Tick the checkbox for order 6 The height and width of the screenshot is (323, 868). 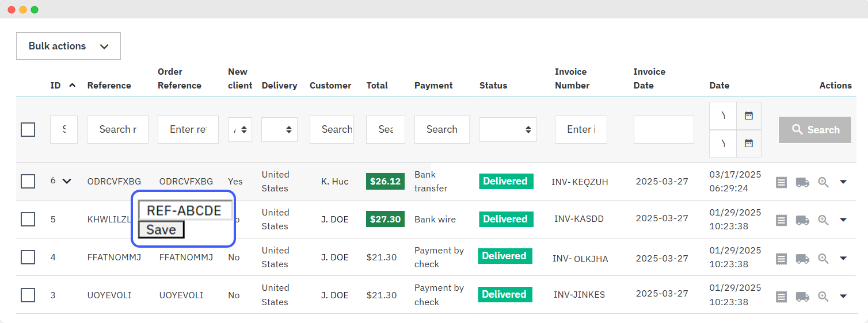[x=28, y=181]
